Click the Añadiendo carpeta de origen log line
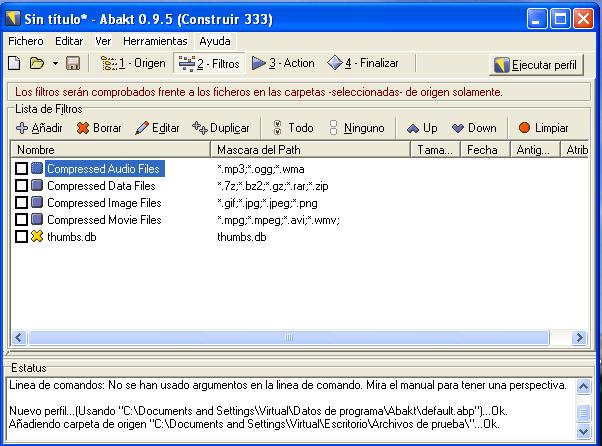 254,424
